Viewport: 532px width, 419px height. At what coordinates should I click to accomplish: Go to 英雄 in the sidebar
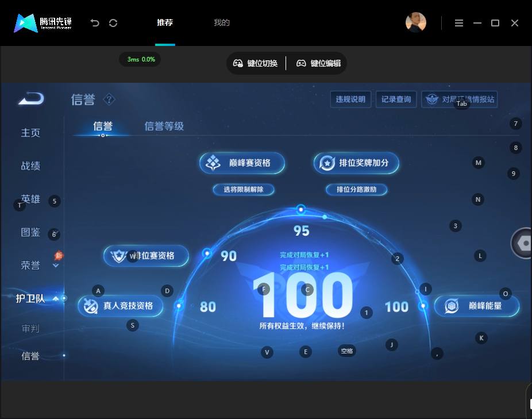point(30,199)
